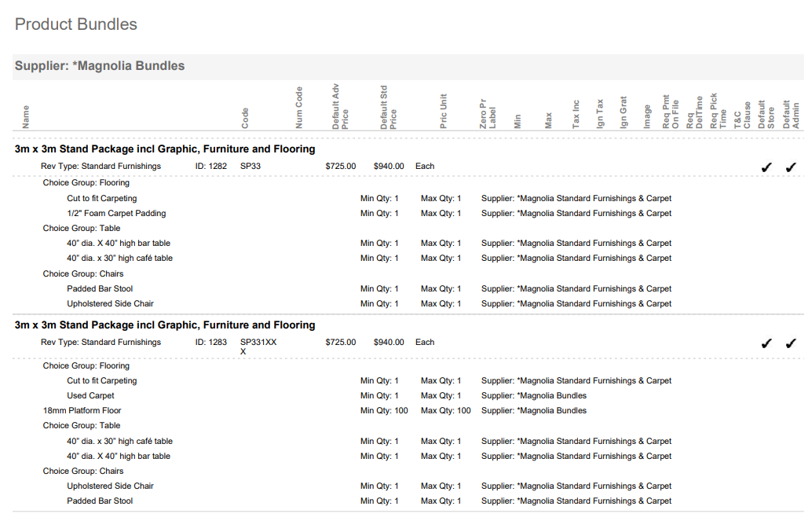Click the Default Adv Price column header
This screenshot has height=521, width=812.
pos(340,106)
